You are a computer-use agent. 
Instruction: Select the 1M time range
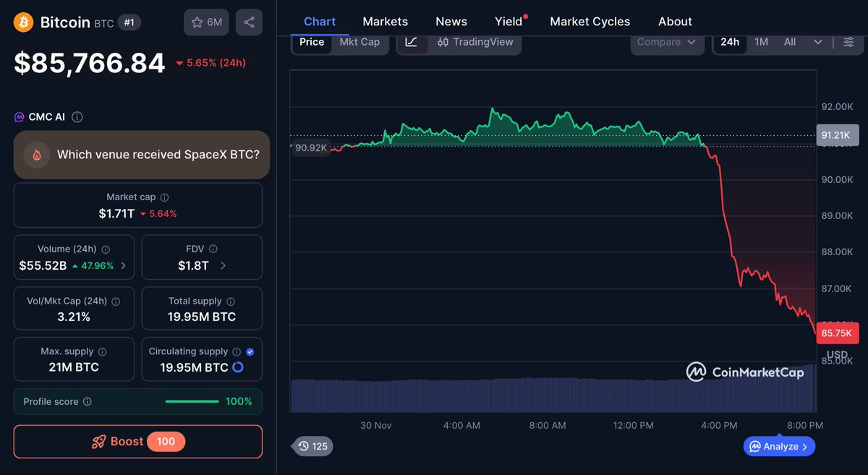[x=761, y=42]
